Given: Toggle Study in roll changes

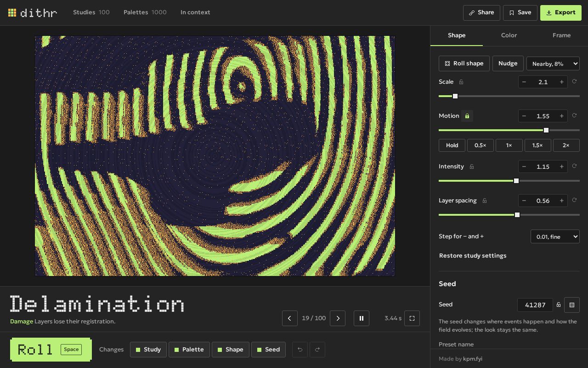Looking at the screenshot, I should 148,350.
